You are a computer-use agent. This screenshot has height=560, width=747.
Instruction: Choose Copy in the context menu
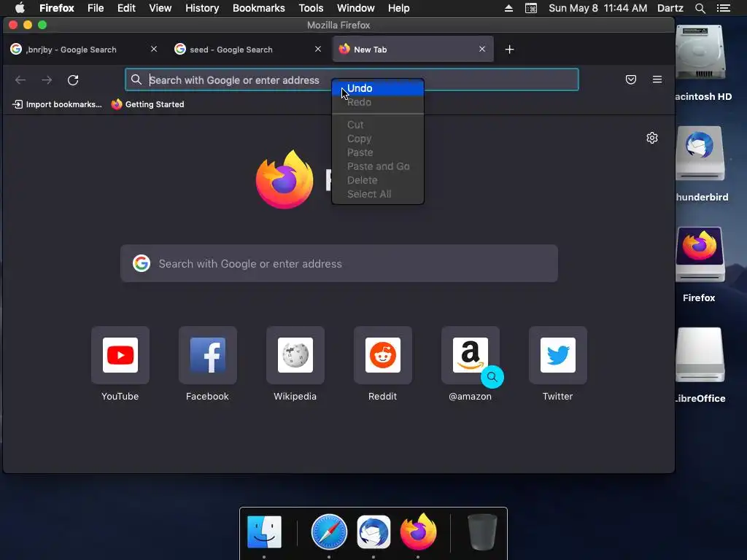tap(378, 139)
